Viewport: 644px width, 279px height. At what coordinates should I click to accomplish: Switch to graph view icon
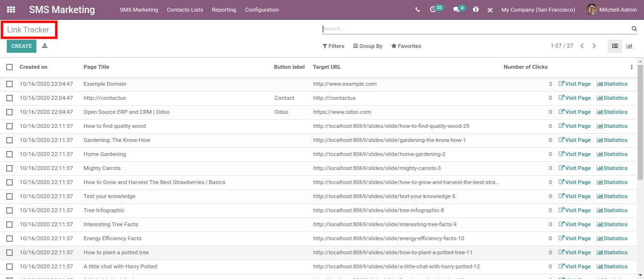(x=629, y=46)
